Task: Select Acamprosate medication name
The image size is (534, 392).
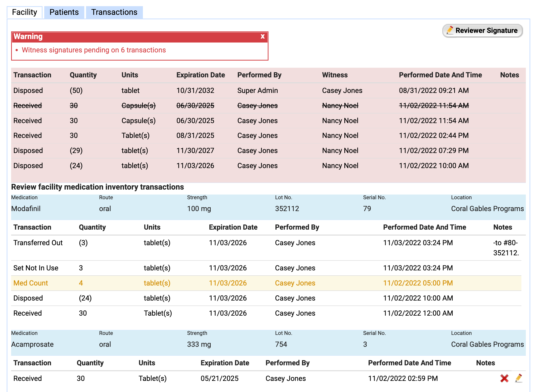Action: pos(32,344)
